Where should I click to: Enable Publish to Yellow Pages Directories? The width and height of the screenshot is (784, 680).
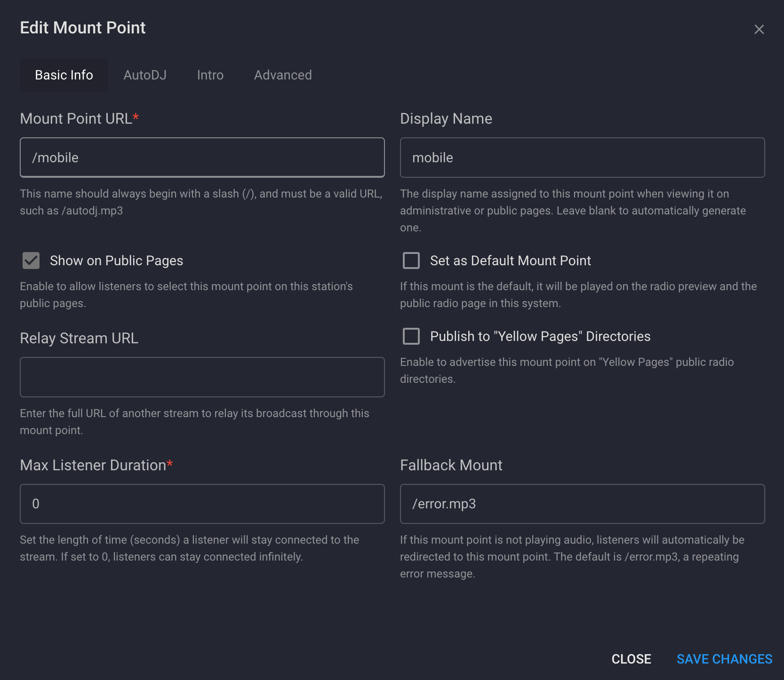[x=411, y=336]
